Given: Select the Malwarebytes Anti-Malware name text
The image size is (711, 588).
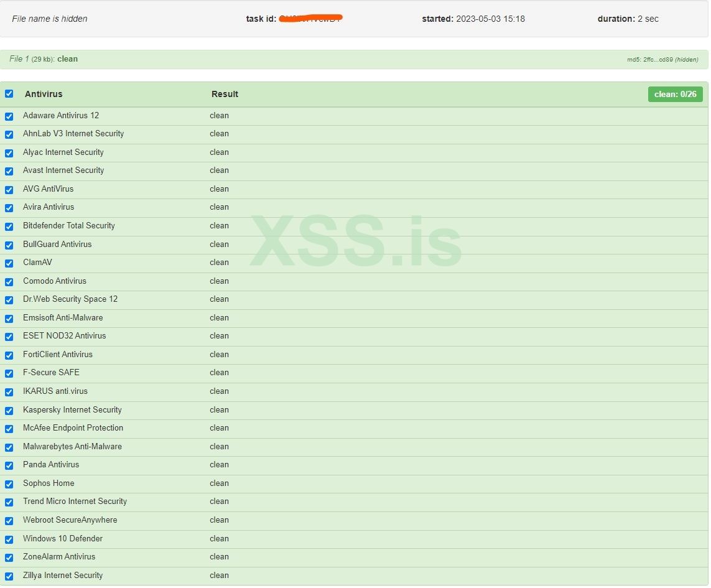Looking at the screenshot, I should (x=73, y=447).
